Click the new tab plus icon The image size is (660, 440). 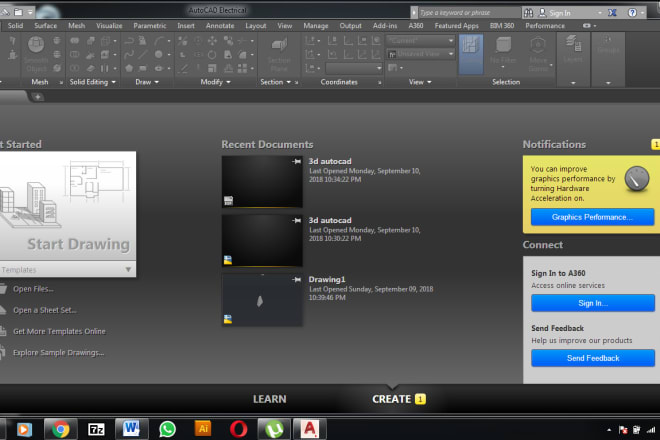click(37, 97)
